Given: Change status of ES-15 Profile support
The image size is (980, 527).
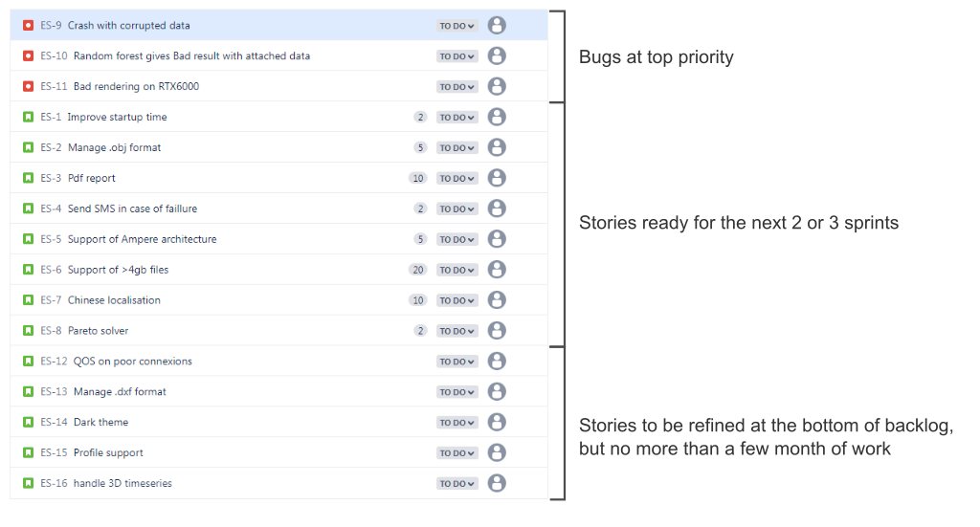Looking at the screenshot, I should click(457, 453).
